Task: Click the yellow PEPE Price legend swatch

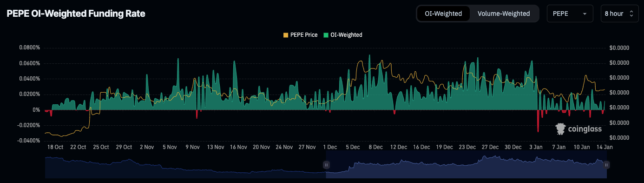Action: (286, 35)
